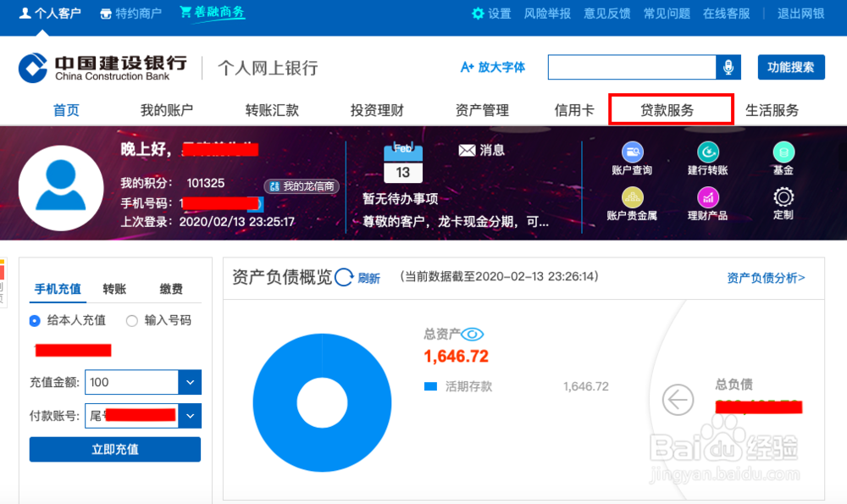Click the refresh circular arrow icon
Screen dimensions: 847x504
click(344, 277)
